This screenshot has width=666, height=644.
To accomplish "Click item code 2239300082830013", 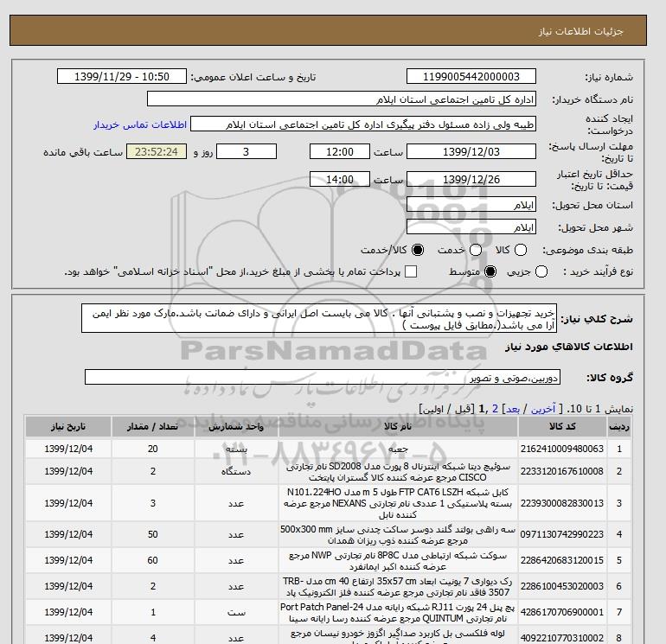I will point(562,503).
